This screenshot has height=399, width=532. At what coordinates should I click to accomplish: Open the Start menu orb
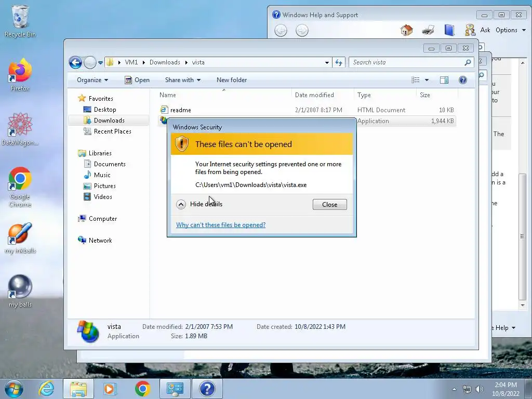14,389
